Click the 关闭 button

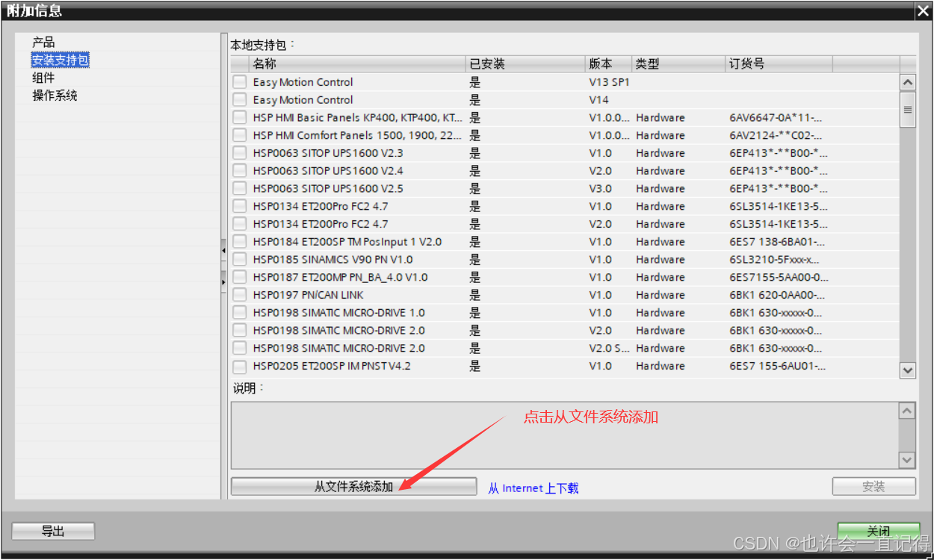point(879,531)
